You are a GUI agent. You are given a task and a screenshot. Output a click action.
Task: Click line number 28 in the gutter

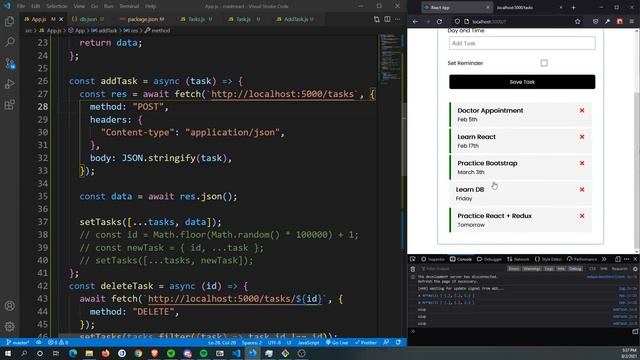tap(42, 107)
